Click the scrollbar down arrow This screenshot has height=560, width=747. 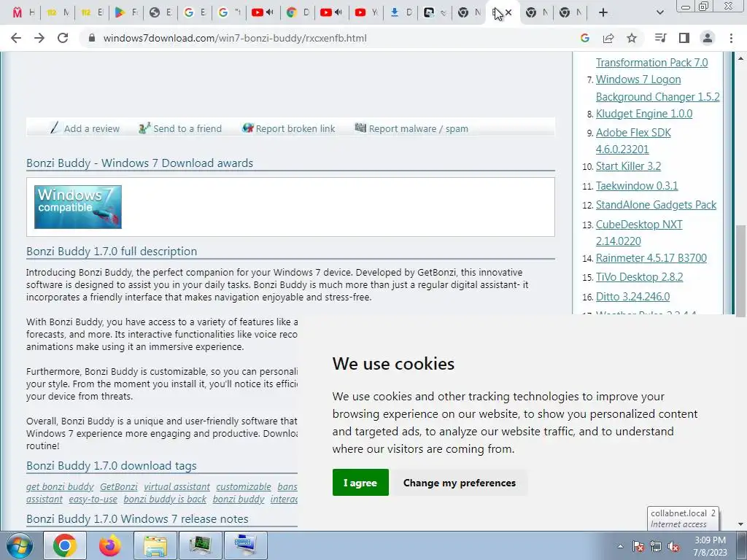coord(740,524)
